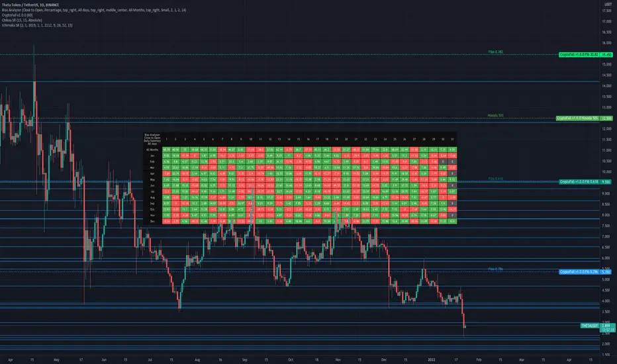Click the CryptoFall Fib 0.786 price tag at 5.350
Image resolution: width=617 pixels, height=364 pixels.
[585, 272]
